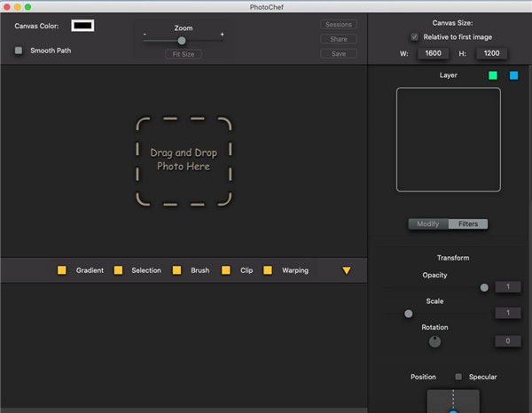Click the Position pad control
The height and width of the screenshot is (413, 532).
[453, 401]
